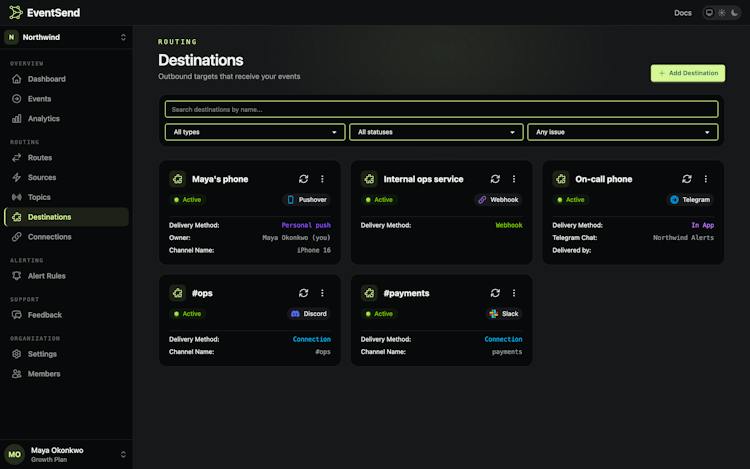Click the Slack type badge
Screen dimensions: 750x469
pyautogui.click(x=503, y=314)
